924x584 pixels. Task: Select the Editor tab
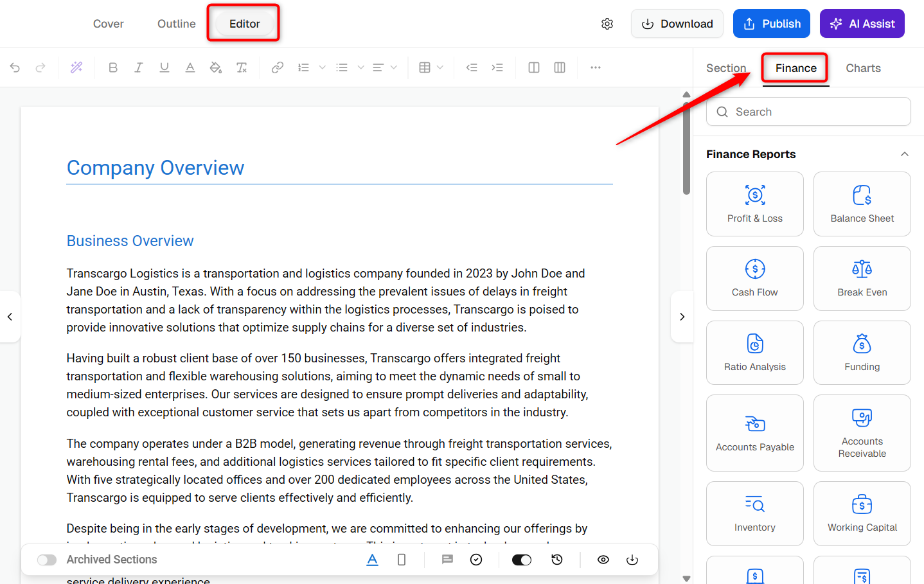245,24
